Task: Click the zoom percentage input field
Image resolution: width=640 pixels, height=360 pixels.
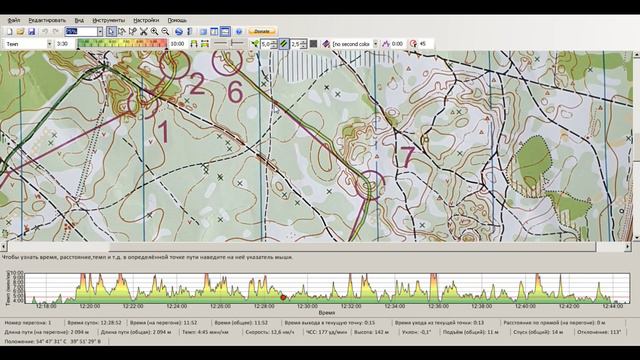Action: coord(81,31)
